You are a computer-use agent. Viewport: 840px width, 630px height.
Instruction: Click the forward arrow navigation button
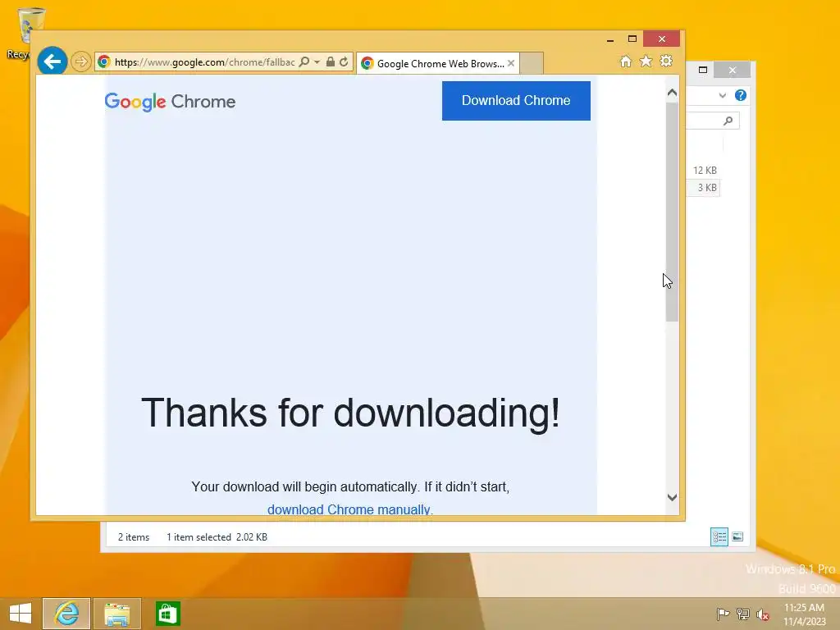coord(80,62)
